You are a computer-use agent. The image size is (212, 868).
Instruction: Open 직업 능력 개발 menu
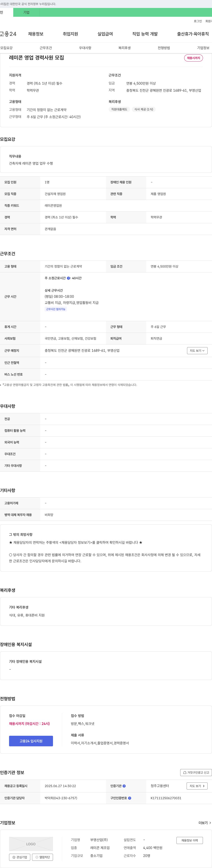(x=145, y=34)
